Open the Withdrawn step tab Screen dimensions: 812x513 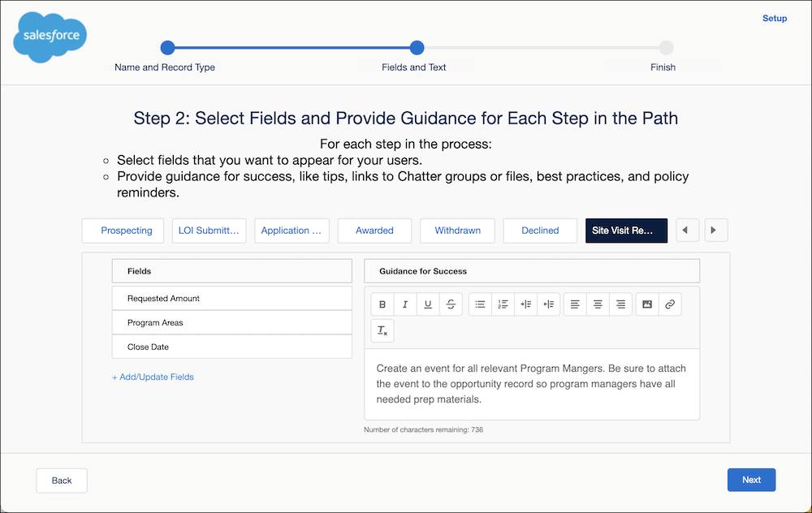click(x=457, y=231)
